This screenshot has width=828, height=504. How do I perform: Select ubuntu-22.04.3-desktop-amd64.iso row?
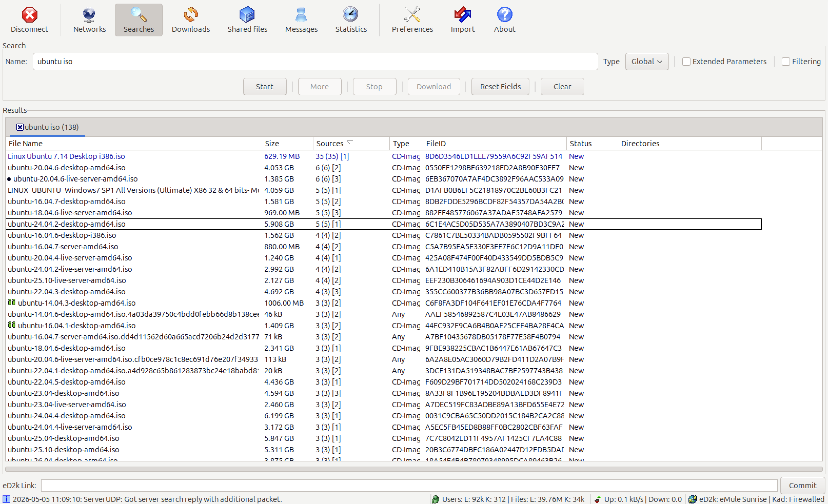[x=384, y=292]
